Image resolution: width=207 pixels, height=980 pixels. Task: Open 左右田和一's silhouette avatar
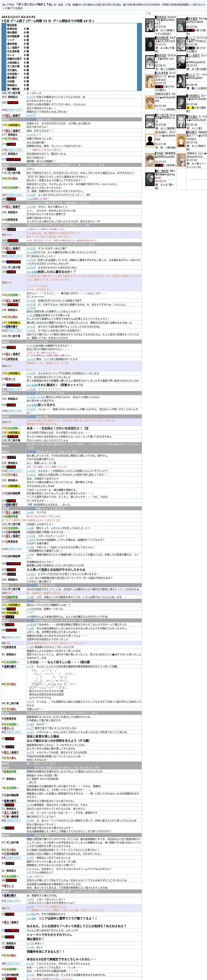[x=150, y=141]
